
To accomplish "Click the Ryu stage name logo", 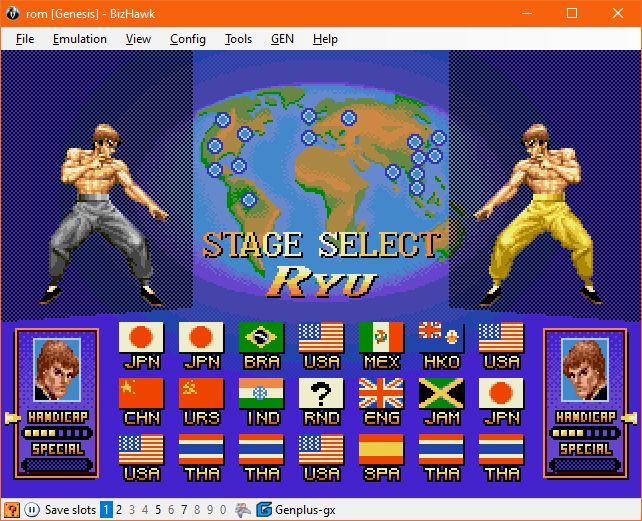I will click(x=322, y=282).
